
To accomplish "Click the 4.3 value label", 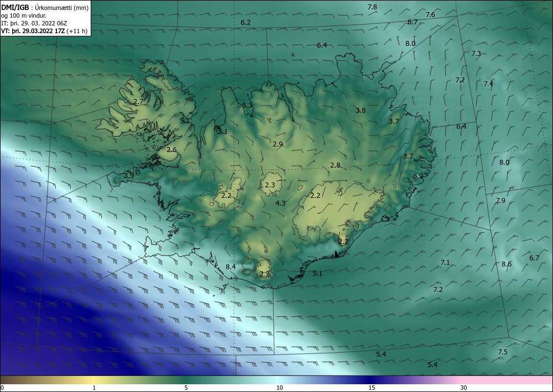I will click(x=280, y=203).
